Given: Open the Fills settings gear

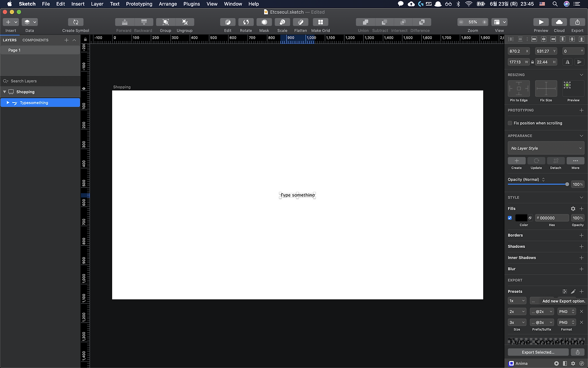Looking at the screenshot, I should pos(573,209).
